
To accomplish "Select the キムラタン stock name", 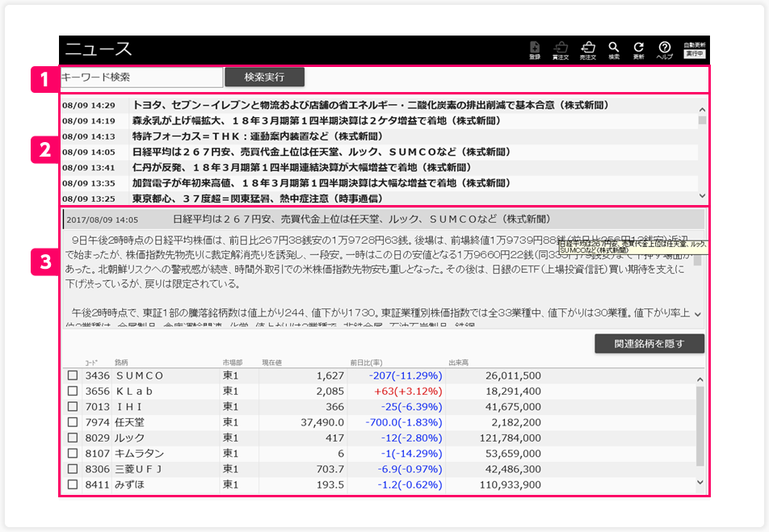I will coord(139,454).
